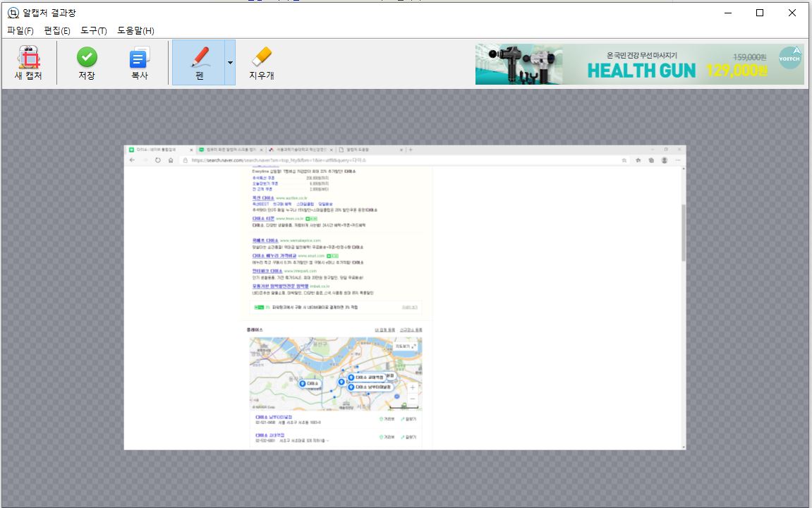Open the 파일(F) menu
This screenshot has width=812, height=508.
pyautogui.click(x=20, y=30)
